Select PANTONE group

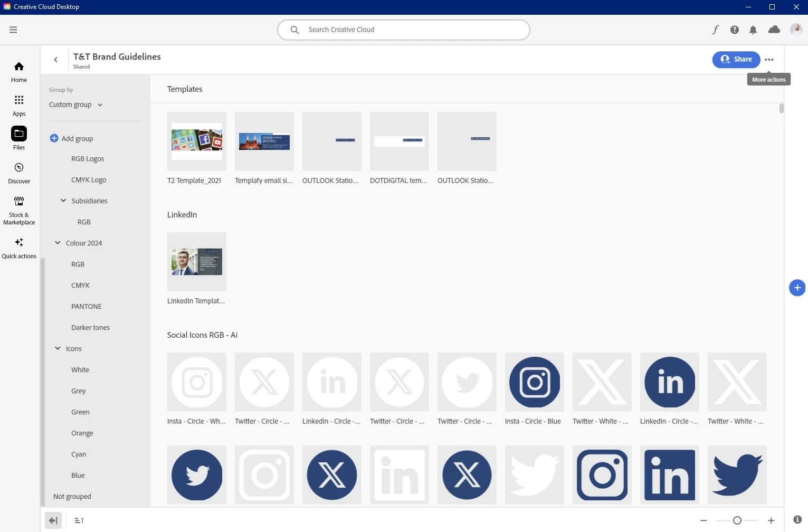pyautogui.click(x=87, y=306)
